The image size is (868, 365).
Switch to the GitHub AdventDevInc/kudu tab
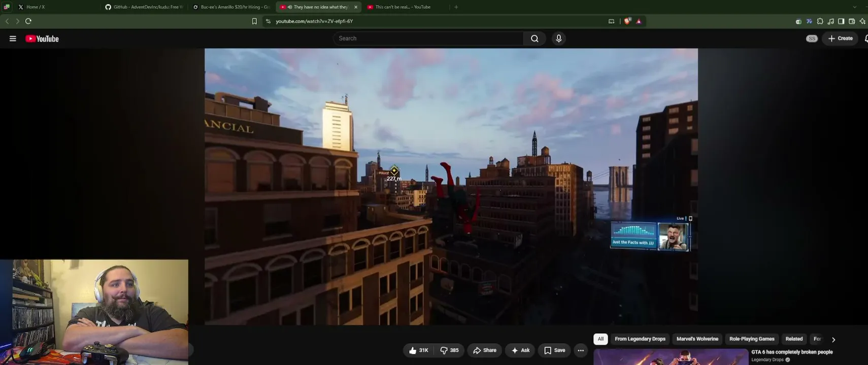(x=144, y=7)
